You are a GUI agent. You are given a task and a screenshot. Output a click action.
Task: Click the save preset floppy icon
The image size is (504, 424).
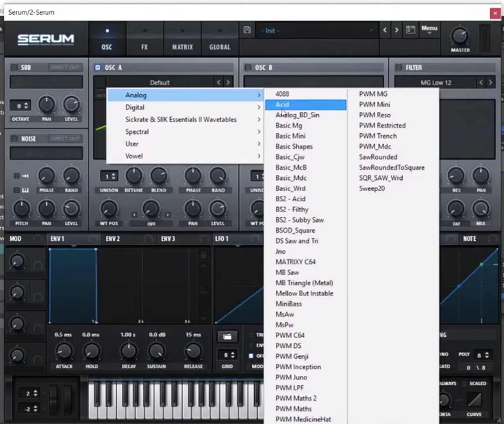pyautogui.click(x=247, y=30)
